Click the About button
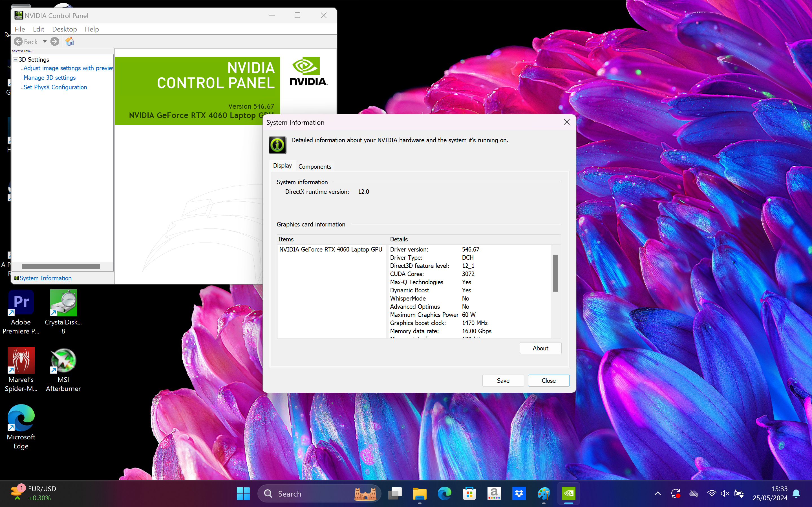The width and height of the screenshot is (812, 507). coord(540,348)
